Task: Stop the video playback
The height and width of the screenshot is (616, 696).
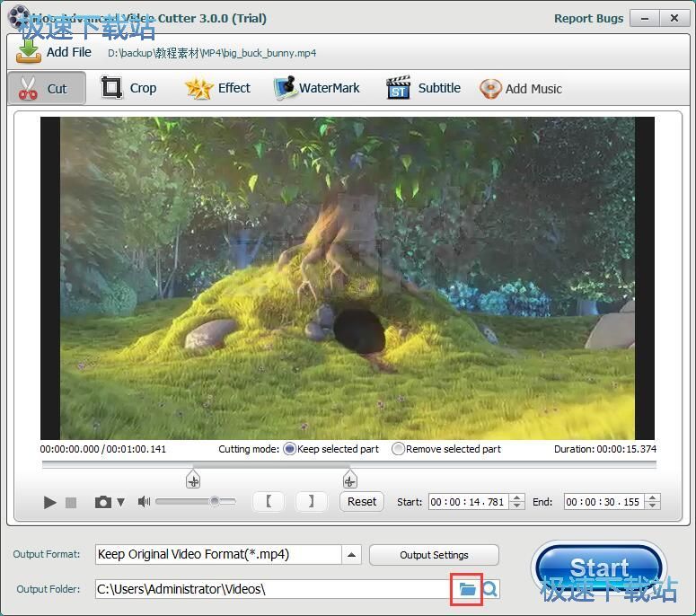Action: pyautogui.click(x=71, y=502)
